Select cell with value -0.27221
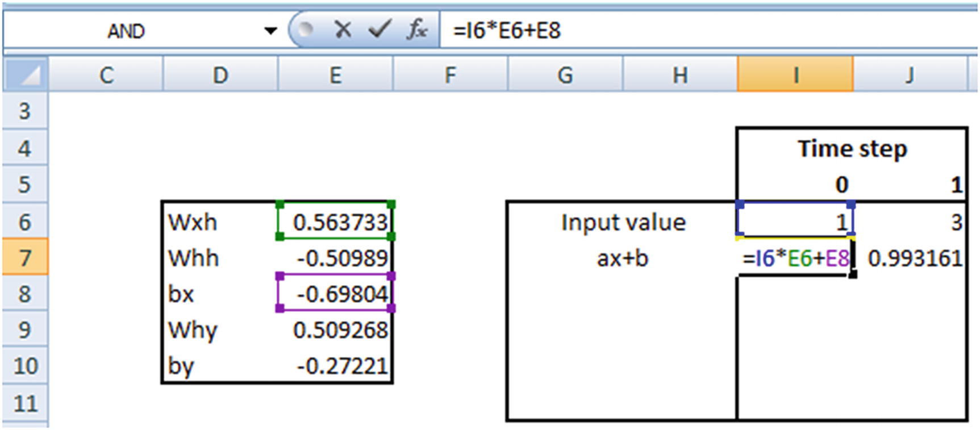Screen dimensions: 980x430 (x=335, y=366)
